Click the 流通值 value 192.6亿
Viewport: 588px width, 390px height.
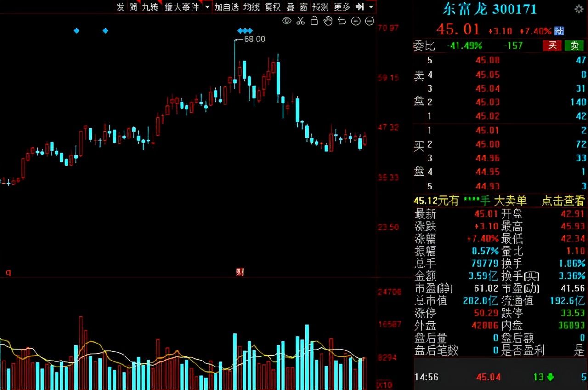click(x=567, y=301)
